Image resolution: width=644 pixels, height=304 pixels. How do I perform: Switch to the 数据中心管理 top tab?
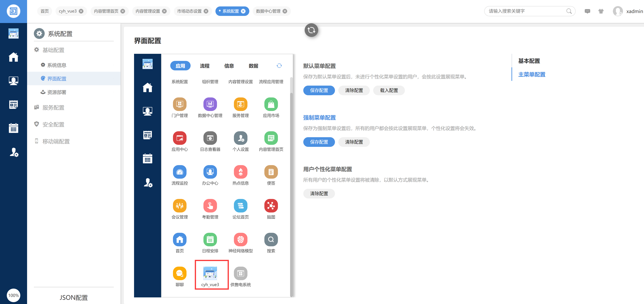(268, 11)
